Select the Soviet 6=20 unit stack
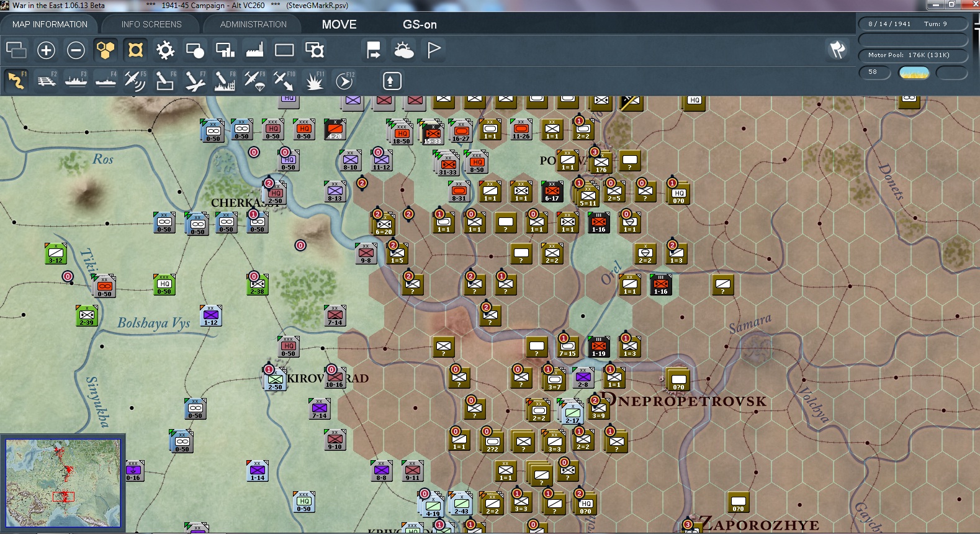Image resolution: width=980 pixels, height=534 pixels. pyautogui.click(x=383, y=224)
